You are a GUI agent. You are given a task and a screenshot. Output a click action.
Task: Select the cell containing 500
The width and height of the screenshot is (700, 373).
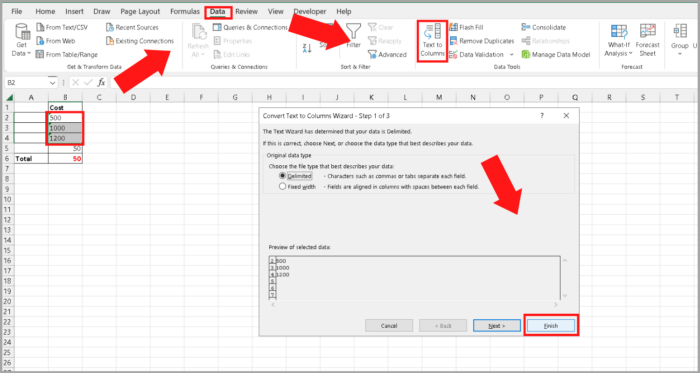tap(65, 118)
